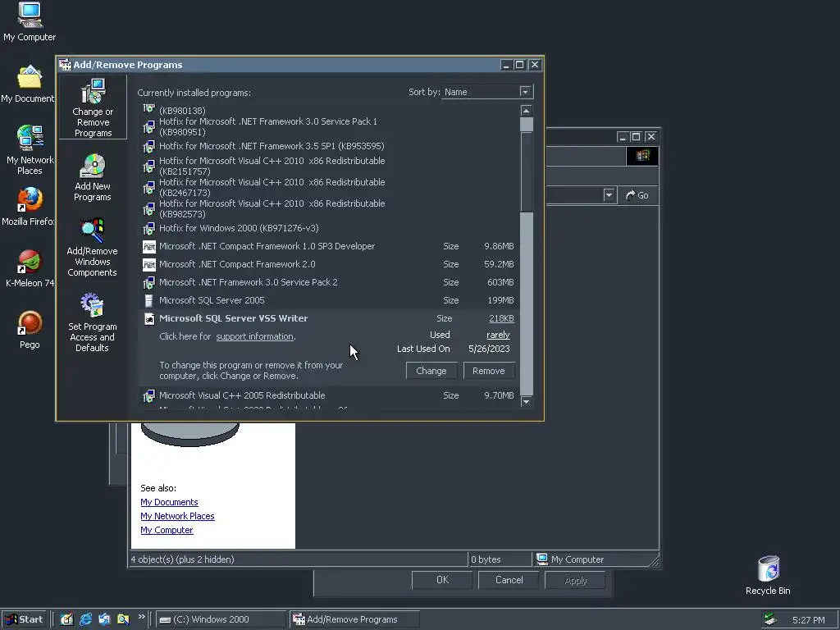The image size is (840, 630).
Task: Click icon of .NET Compact Framework 2.0 entry
Action: coord(149,265)
